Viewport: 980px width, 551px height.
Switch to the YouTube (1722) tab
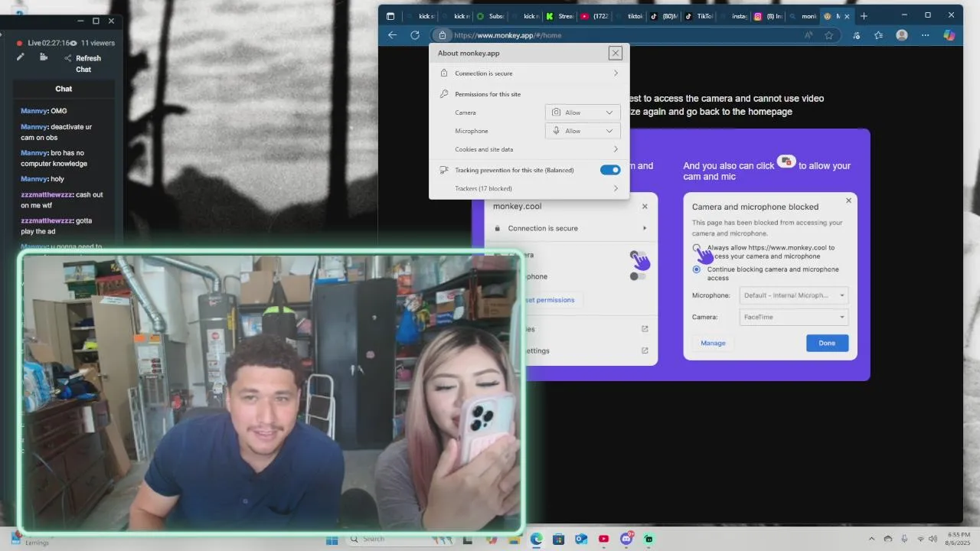pyautogui.click(x=594, y=16)
